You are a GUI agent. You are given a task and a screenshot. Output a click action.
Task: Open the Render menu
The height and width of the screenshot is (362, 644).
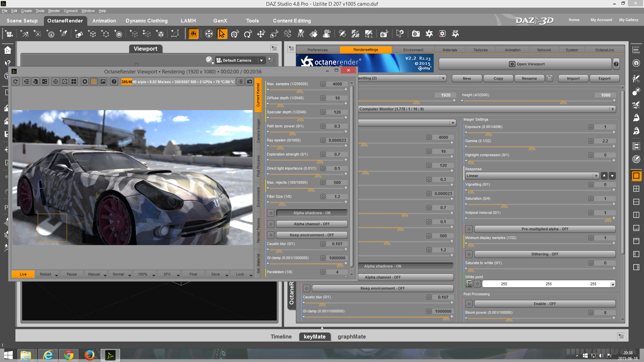pyautogui.click(x=54, y=11)
